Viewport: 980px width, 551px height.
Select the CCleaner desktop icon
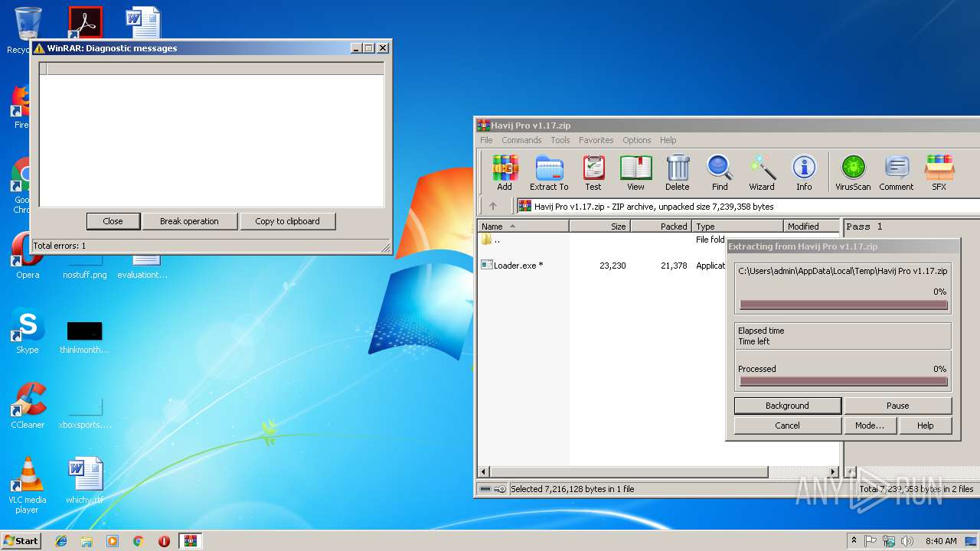click(28, 406)
